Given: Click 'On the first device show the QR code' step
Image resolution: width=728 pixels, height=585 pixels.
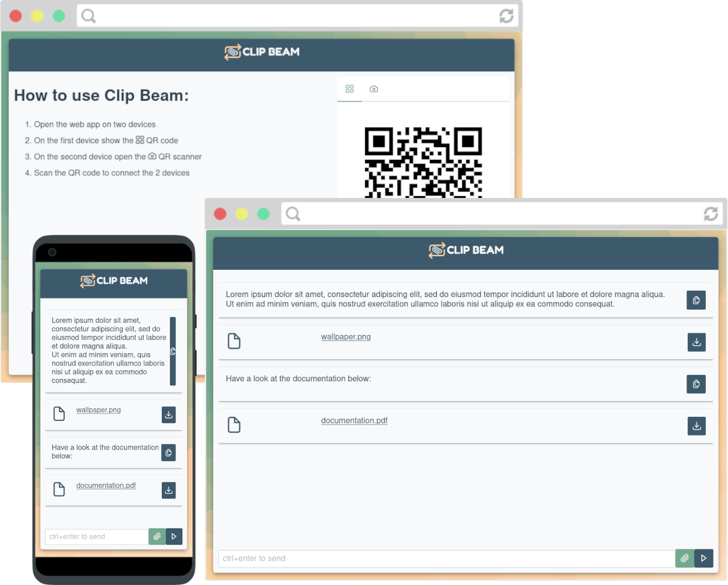Looking at the screenshot, I should pyautogui.click(x=106, y=141).
